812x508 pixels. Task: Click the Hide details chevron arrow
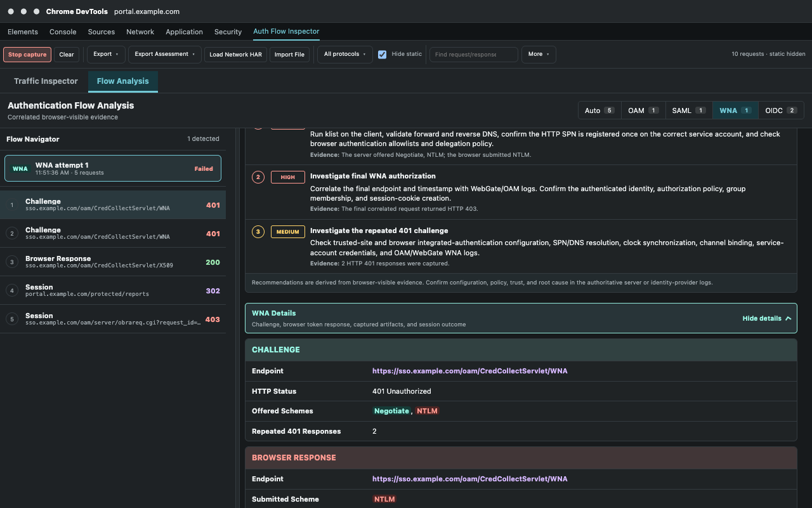click(789, 318)
